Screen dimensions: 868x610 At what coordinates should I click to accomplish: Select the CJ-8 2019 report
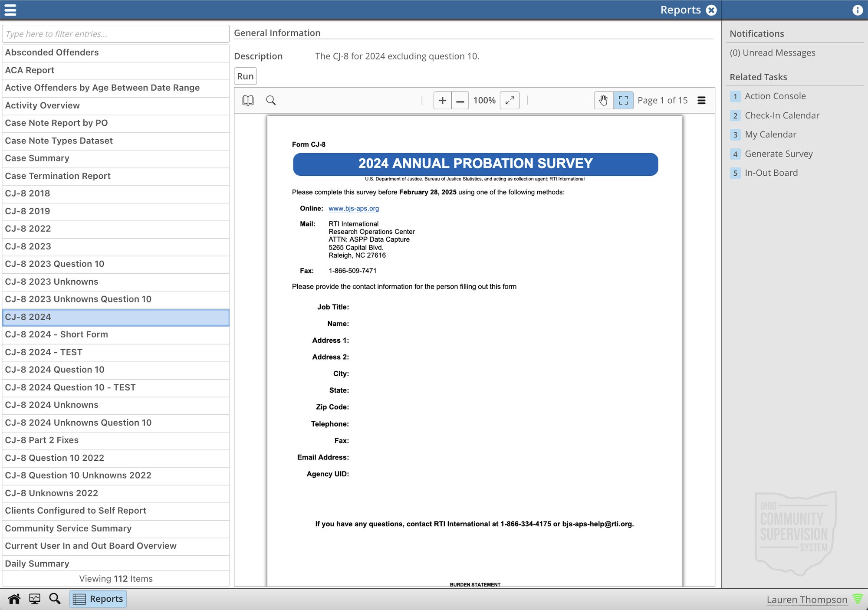point(116,211)
